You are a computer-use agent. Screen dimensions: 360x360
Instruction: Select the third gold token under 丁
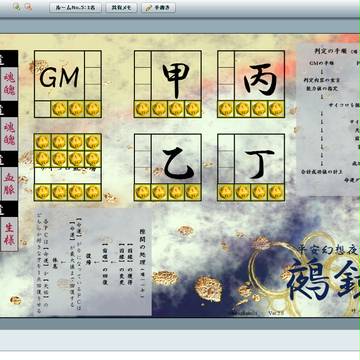click(259, 192)
